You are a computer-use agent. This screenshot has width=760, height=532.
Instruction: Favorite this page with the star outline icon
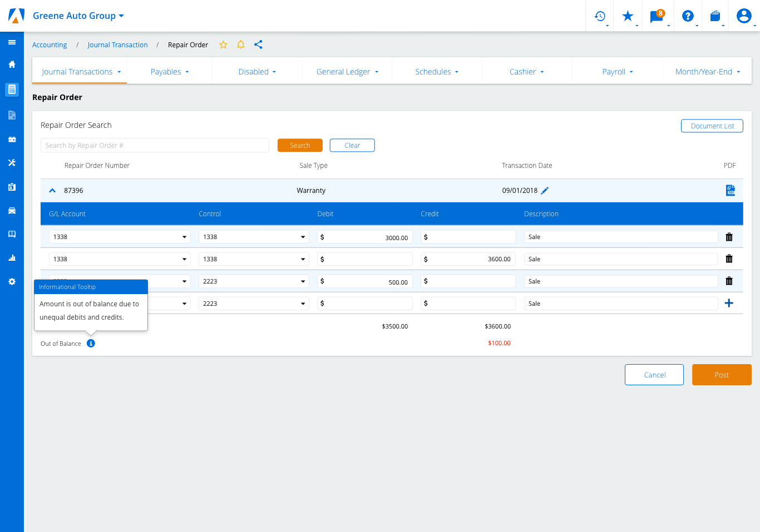coord(223,44)
